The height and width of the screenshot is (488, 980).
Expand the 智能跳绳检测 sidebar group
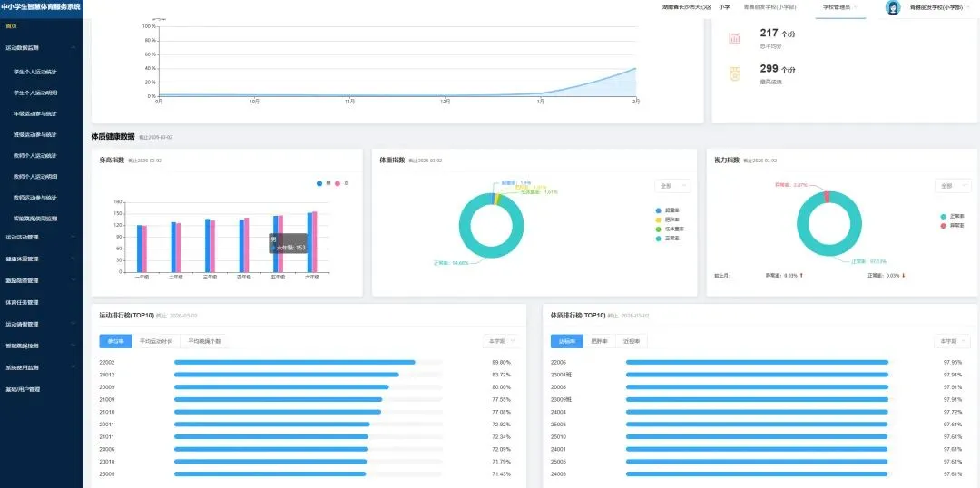coord(40,346)
